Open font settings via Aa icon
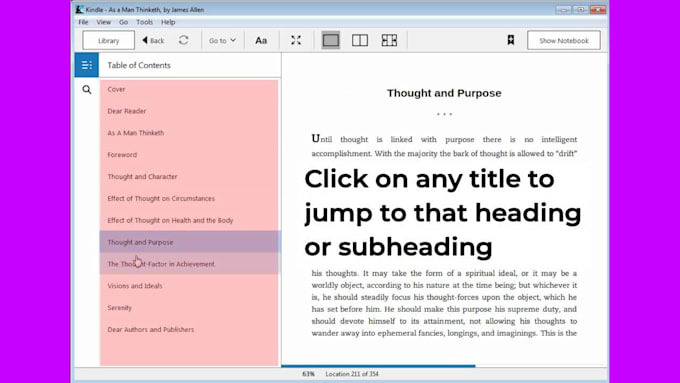This screenshot has height=383, width=680. (261, 40)
